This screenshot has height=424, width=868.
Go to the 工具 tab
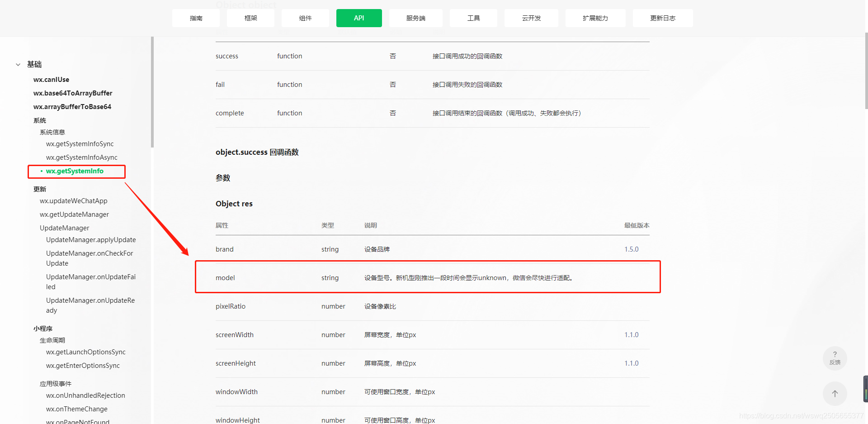(473, 18)
